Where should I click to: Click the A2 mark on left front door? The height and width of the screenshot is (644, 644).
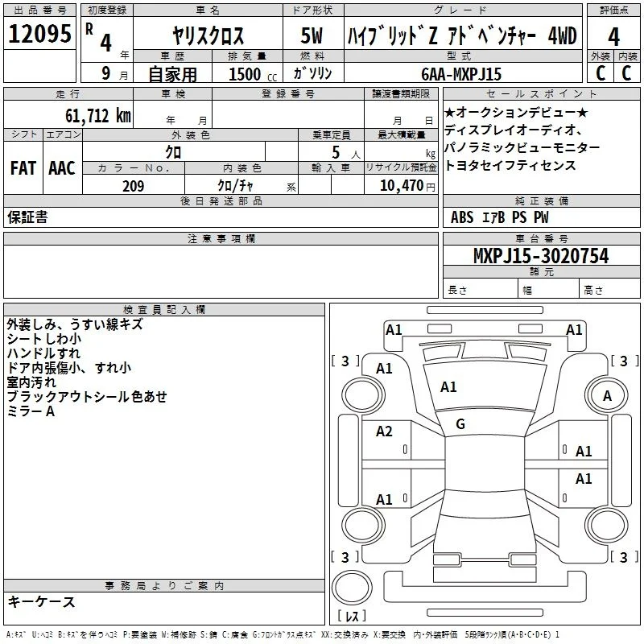point(384,431)
